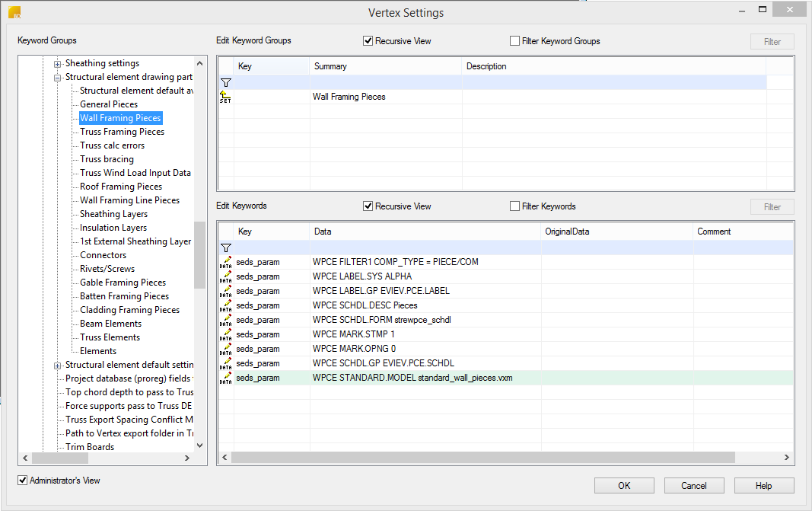Click the OK button
The height and width of the screenshot is (511, 812).
[624, 486]
